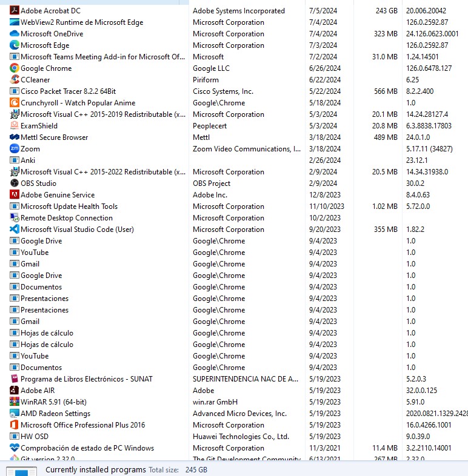Click the OBS Studio icon
Viewport: 468px width, 476px height.
(x=15, y=183)
